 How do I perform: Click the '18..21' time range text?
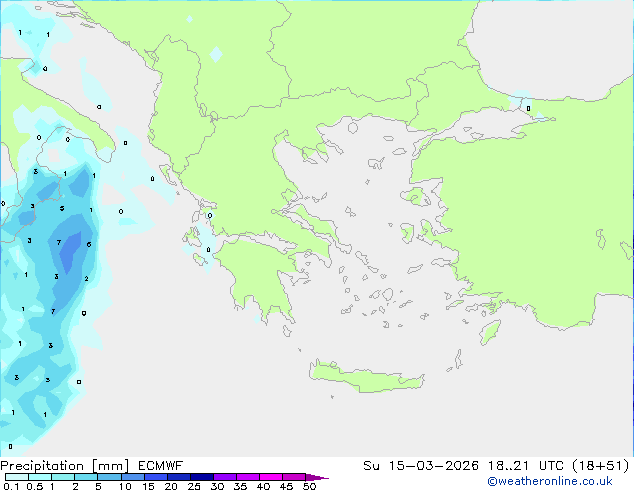coord(508,466)
